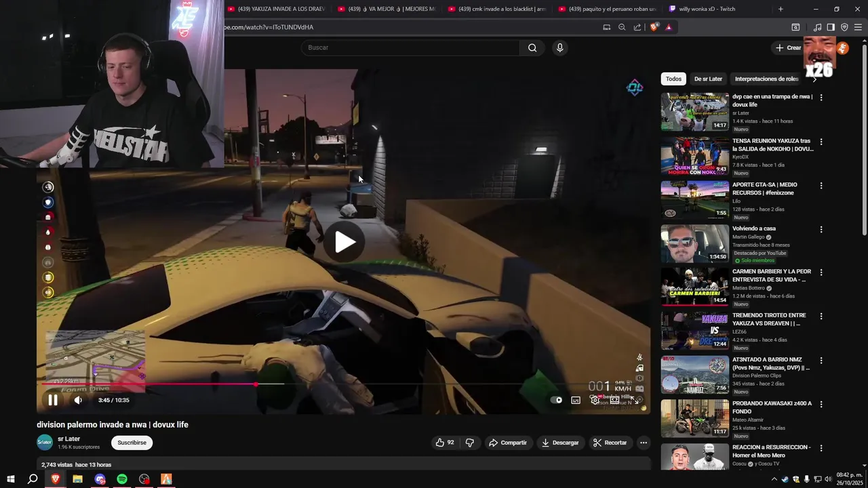Open a new browser tab

(781, 9)
